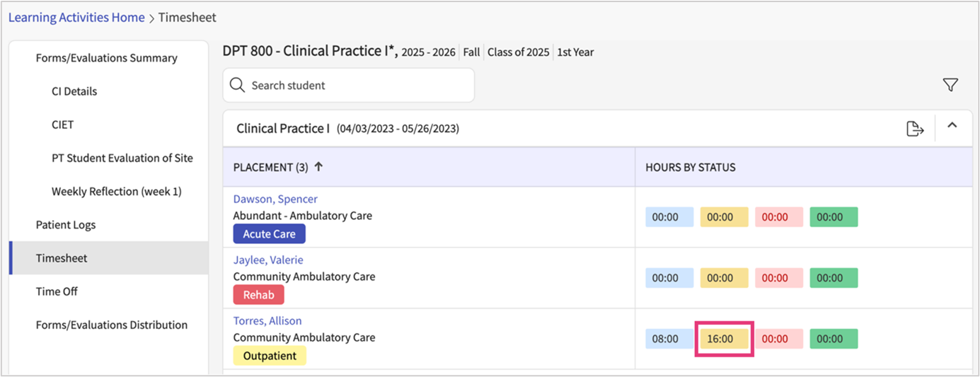Open the Learning Activities Home breadcrumb
This screenshot has width=980, height=377.
[76, 18]
